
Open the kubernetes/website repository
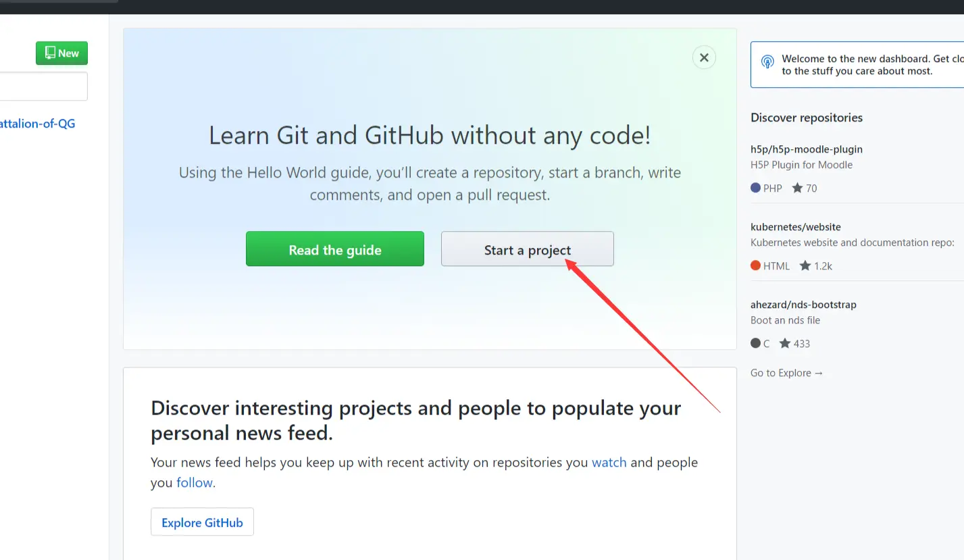796,227
